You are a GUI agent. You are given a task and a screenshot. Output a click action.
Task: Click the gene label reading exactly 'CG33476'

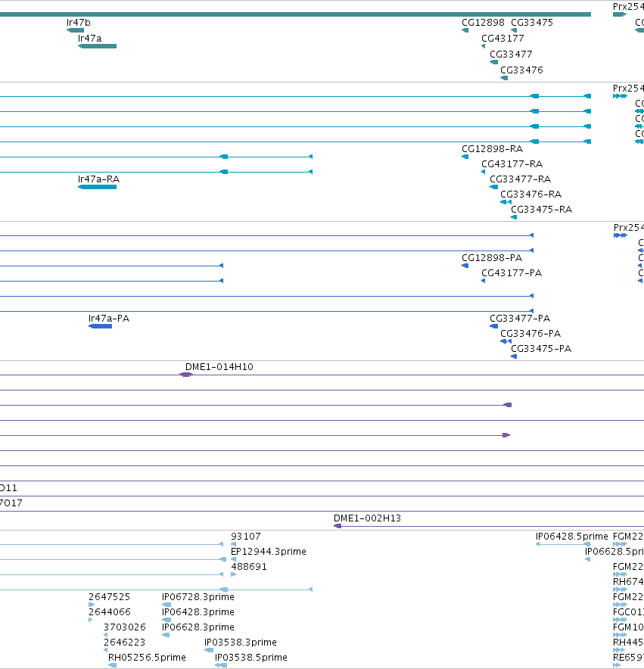pyautogui.click(x=521, y=70)
